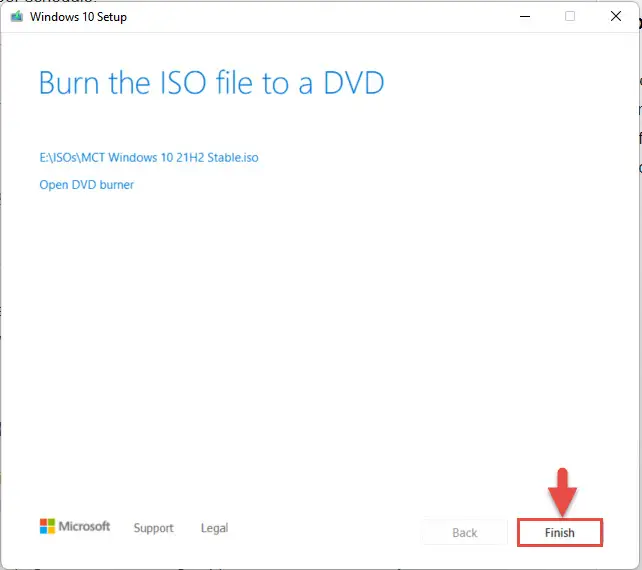Open DVD burner
The width and height of the screenshot is (642, 570).
tap(86, 185)
